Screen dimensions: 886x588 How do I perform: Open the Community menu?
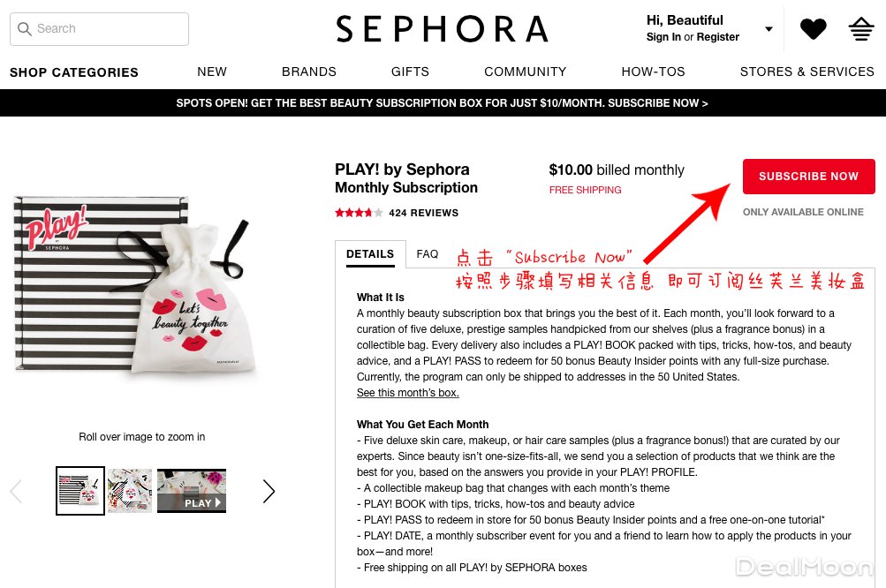[x=525, y=72]
